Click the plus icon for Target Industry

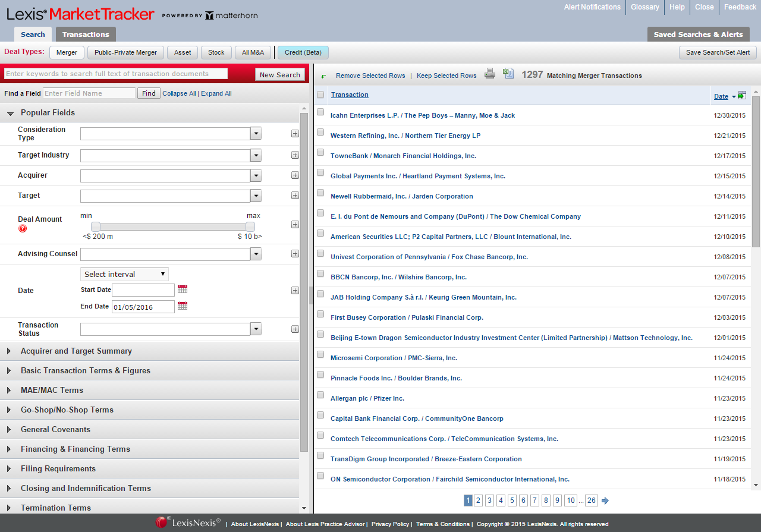tap(295, 155)
